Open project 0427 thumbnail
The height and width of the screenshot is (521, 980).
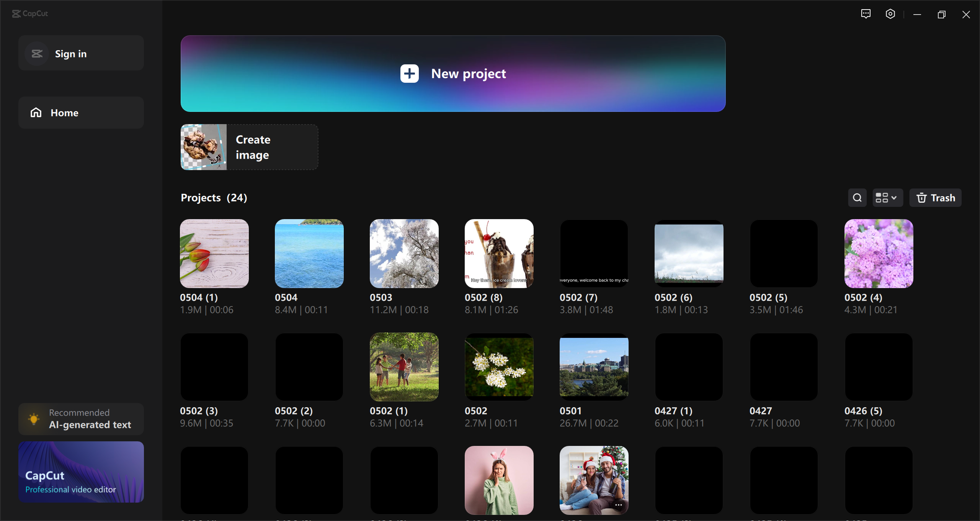(784, 367)
